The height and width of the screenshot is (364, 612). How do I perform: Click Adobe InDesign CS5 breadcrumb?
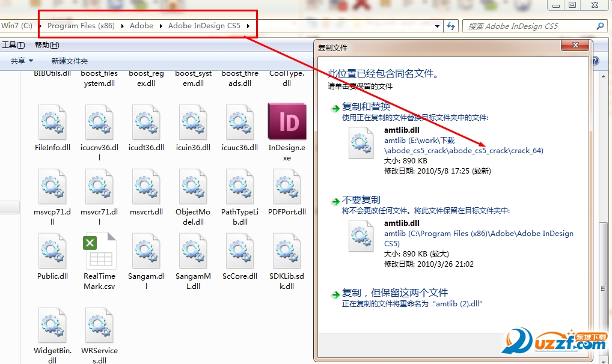tap(204, 26)
